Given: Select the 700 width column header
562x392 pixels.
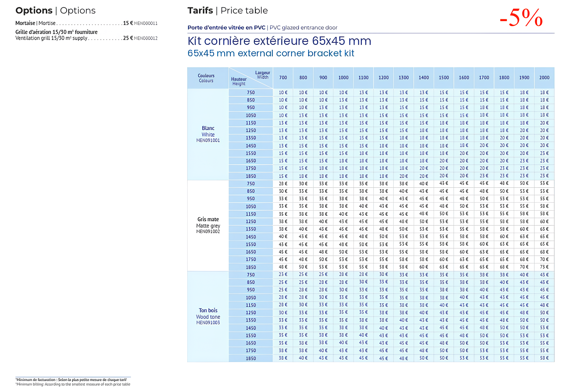Looking at the screenshot, I should tap(283, 78).
